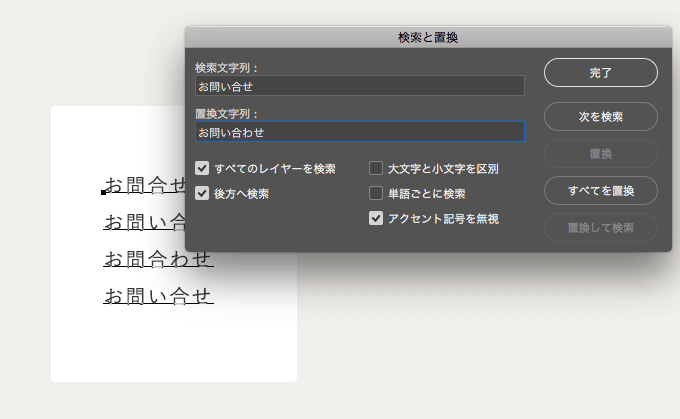Uncheck すべてのレイヤーを検索 checkbox
680x419 pixels.
[202, 168]
